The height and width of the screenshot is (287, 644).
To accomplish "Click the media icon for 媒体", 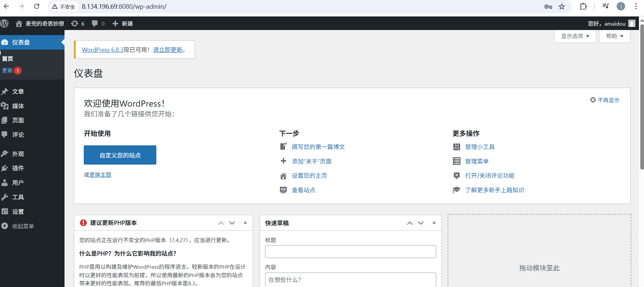I will coord(5,106).
